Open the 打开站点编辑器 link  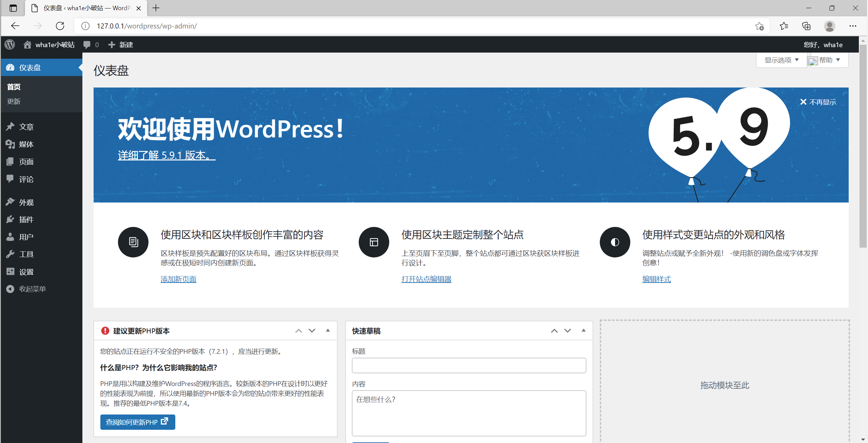(x=426, y=279)
